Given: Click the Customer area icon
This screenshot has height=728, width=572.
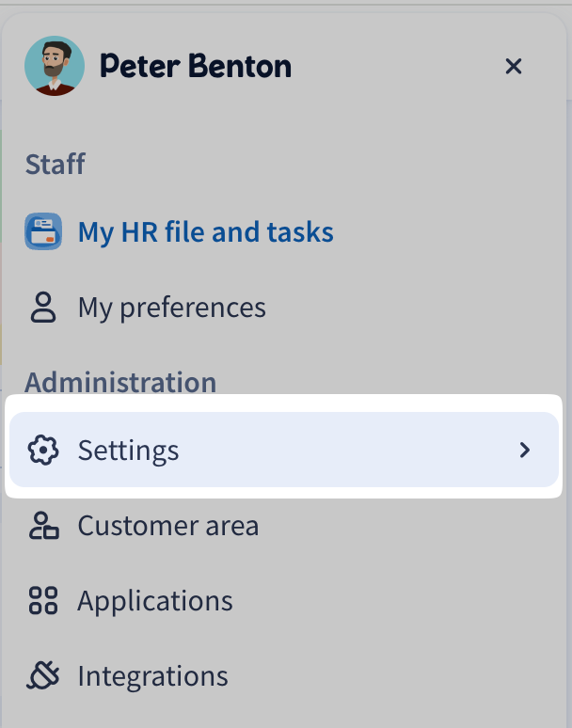Looking at the screenshot, I should click(43, 526).
